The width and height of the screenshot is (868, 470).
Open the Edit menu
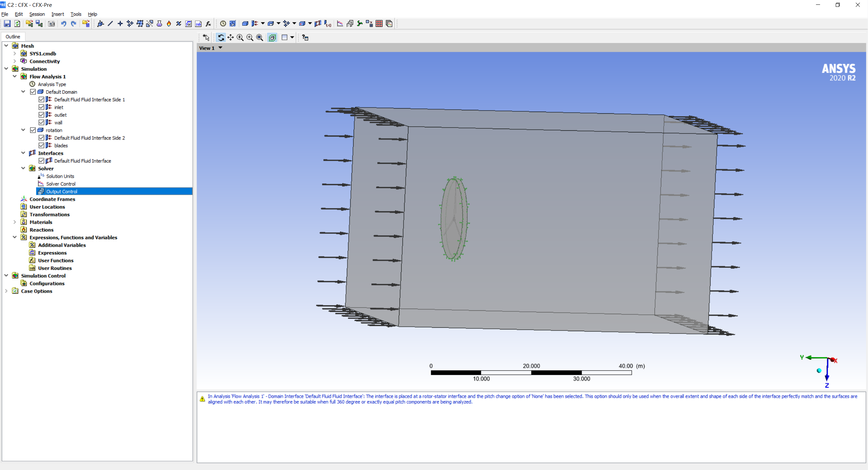pyautogui.click(x=19, y=14)
